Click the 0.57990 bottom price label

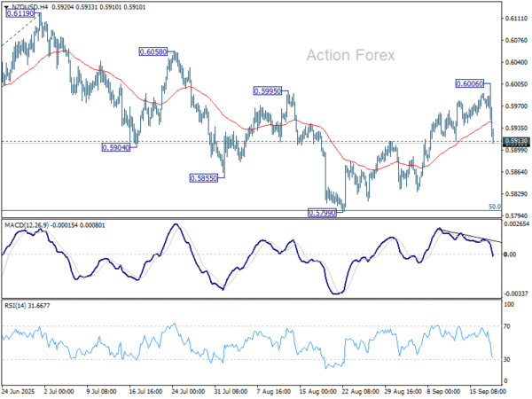coord(321,213)
